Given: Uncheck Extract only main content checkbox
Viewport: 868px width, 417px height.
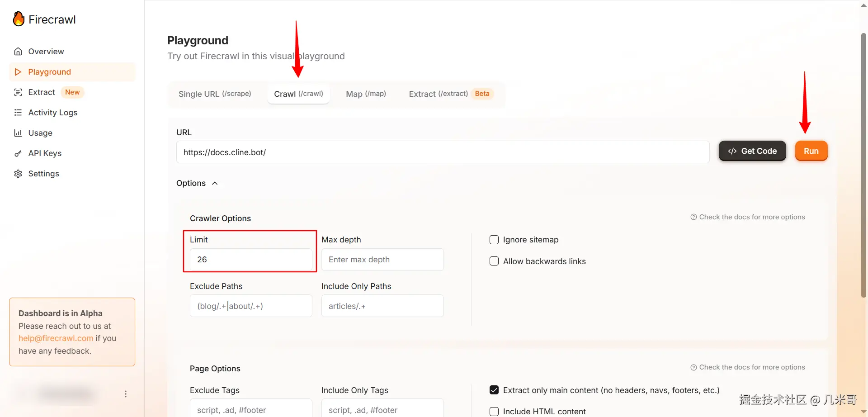Looking at the screenshot, I should (x=494, y=390).
